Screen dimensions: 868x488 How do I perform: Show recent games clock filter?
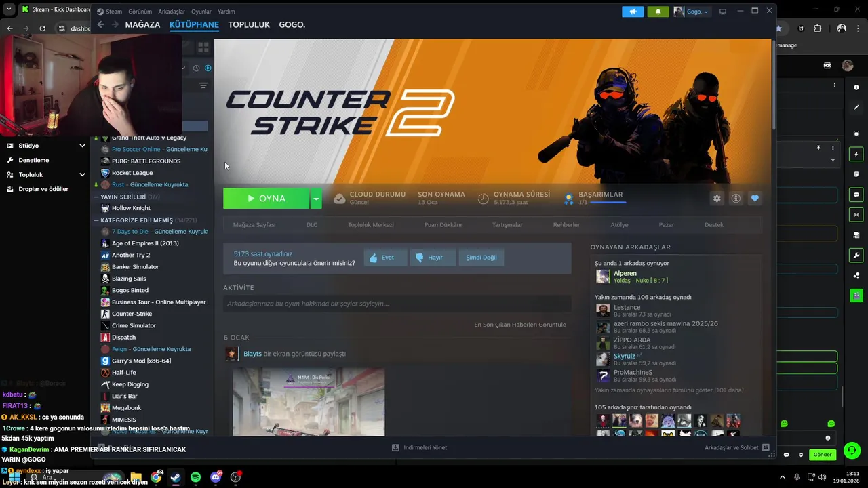[x=197, y=68]
